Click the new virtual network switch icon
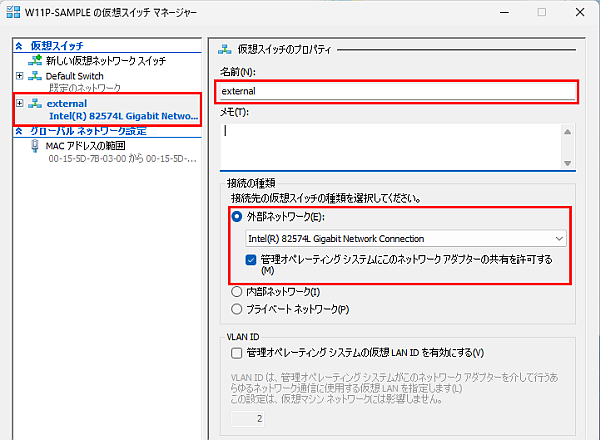The image size is (600, 440). (x=35, y=60)
